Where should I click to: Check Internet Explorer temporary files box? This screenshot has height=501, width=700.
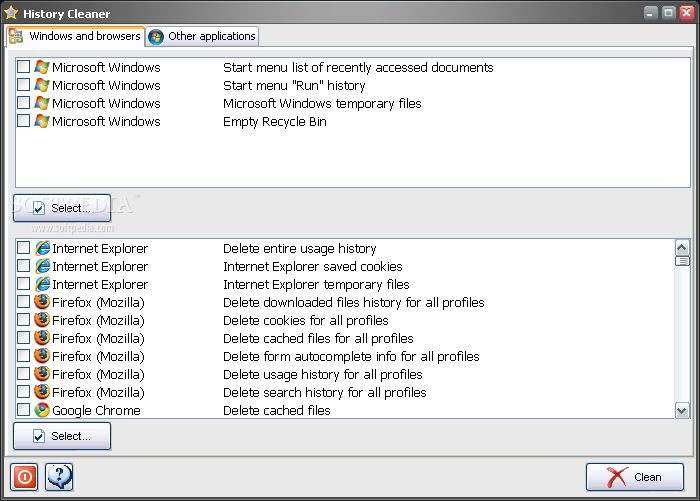pos(23,284)
